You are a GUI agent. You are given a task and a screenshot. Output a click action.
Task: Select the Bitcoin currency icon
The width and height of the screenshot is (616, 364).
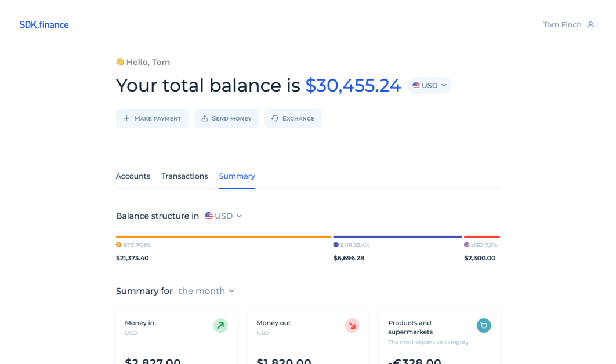pos(118,245)
